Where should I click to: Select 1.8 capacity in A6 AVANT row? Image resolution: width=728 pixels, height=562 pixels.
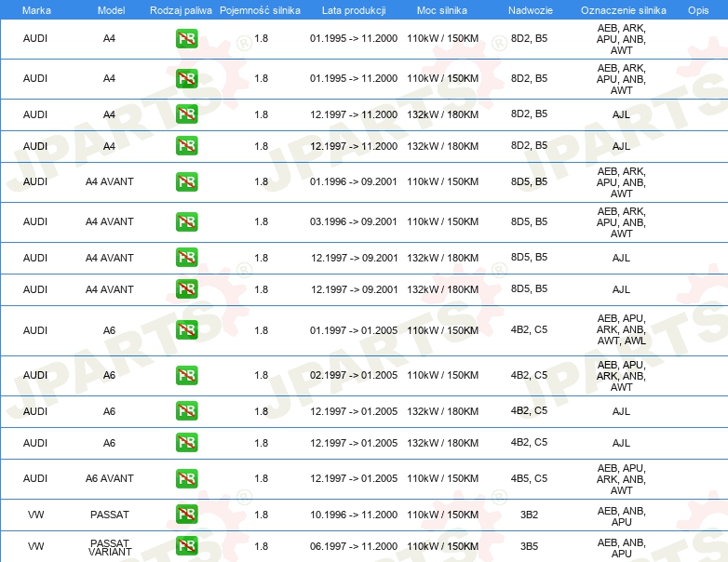click(261, 478)
